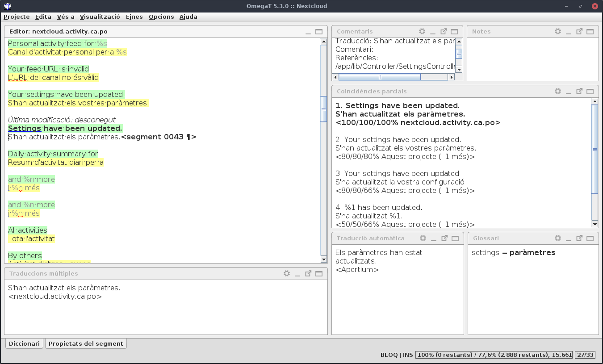This screenshot has width=603, height=364.
Task: Undock the Comentaris pane
Action: click(444, 32)
